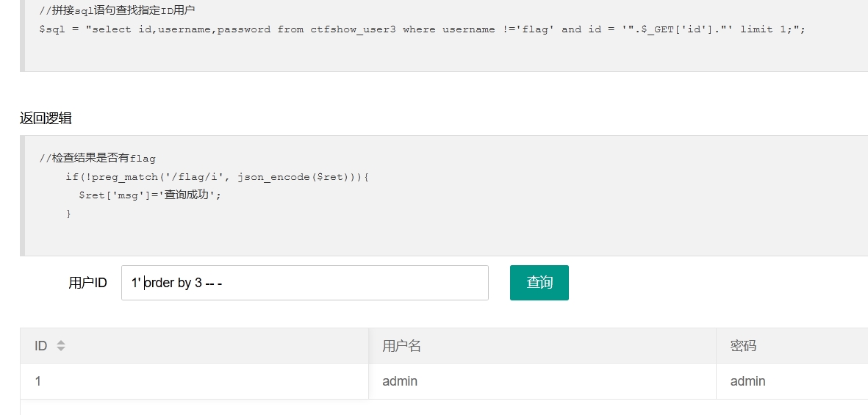Select the 用户名 column header
Screen dimensions: 868x415
[x=542, y=346]
